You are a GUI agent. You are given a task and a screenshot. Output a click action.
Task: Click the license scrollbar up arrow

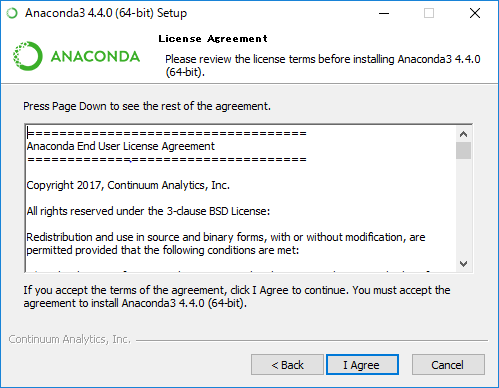point(463,134)
